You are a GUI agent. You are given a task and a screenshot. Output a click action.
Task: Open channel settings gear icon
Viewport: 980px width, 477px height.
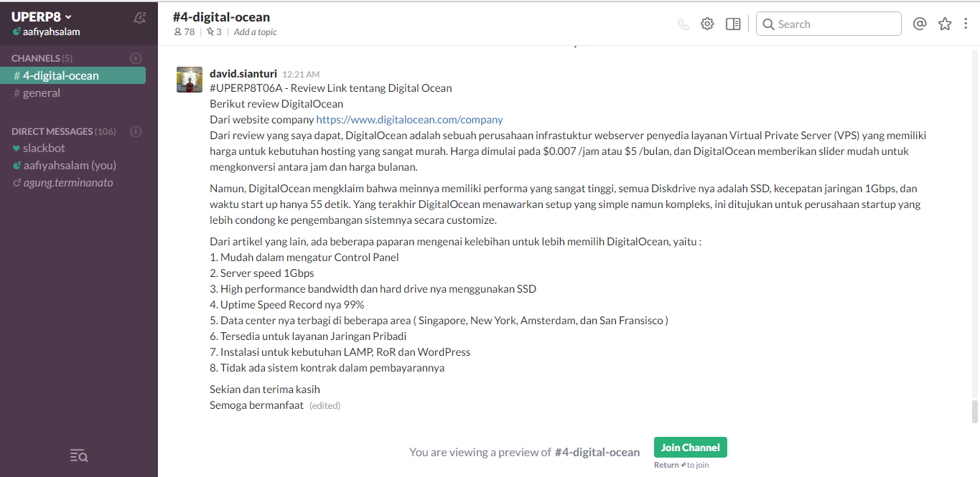707,24
